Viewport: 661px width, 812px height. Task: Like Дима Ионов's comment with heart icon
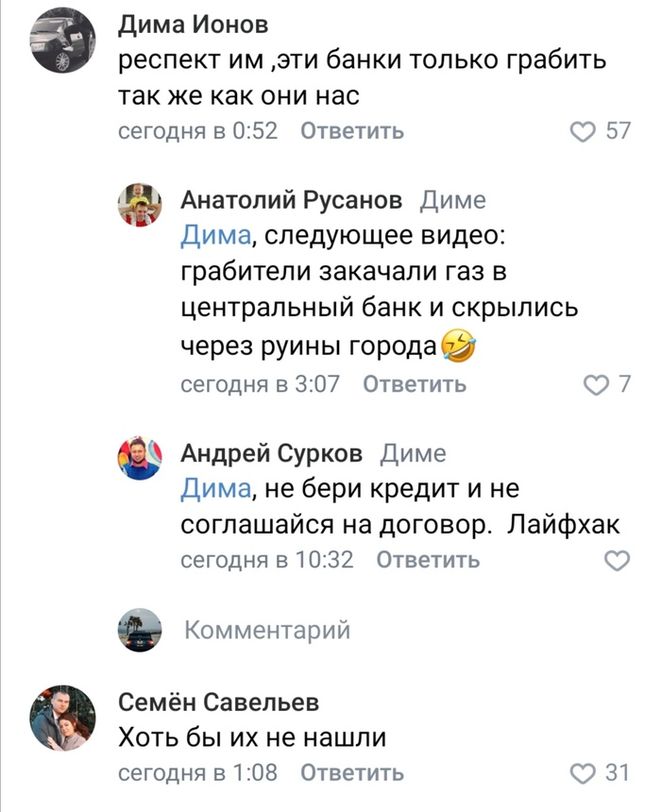click(585, 131)
